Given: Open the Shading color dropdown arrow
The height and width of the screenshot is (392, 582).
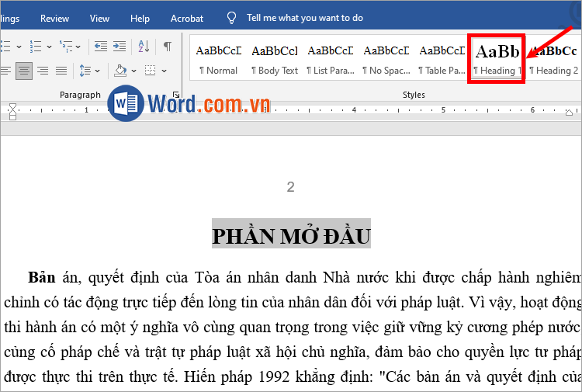Looking at the screenshot, I should tap(134, 71).
